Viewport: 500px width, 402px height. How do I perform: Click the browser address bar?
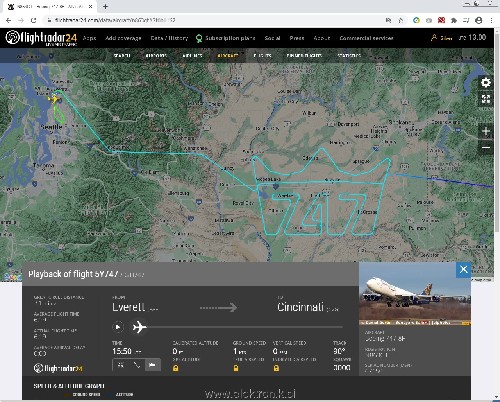pyautogui.click(x=213, y=20)
